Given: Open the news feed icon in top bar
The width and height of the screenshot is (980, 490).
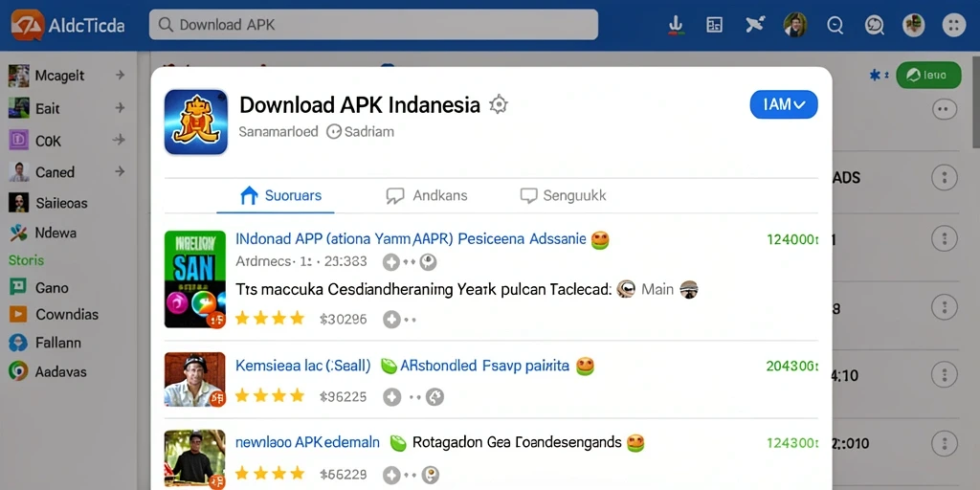Looking at the screenshot, I should [714, 25].
